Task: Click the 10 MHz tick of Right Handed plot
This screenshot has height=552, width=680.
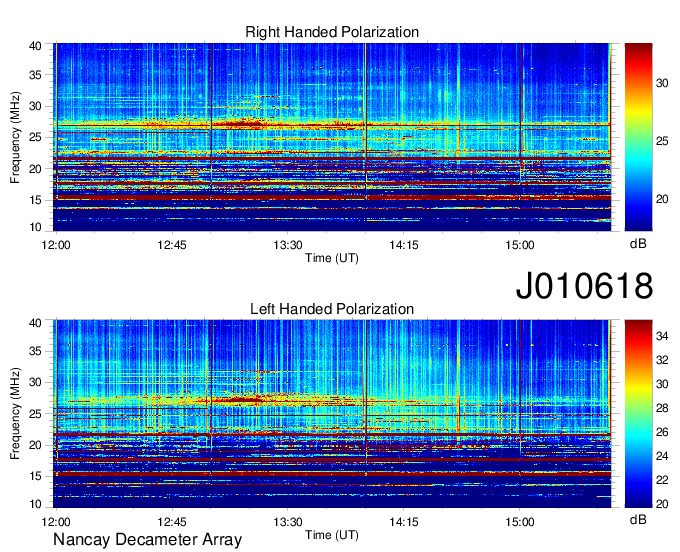Action: 35,227
